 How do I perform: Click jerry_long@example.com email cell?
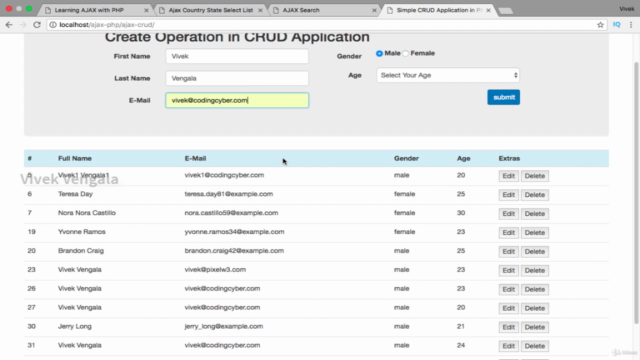[x=224, y=327]
